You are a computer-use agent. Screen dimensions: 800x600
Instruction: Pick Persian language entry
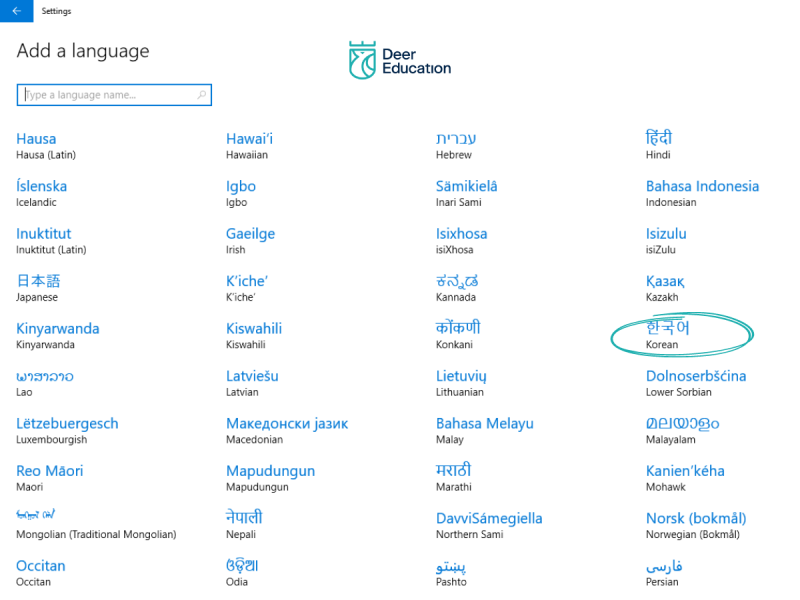tap(663, 572)
